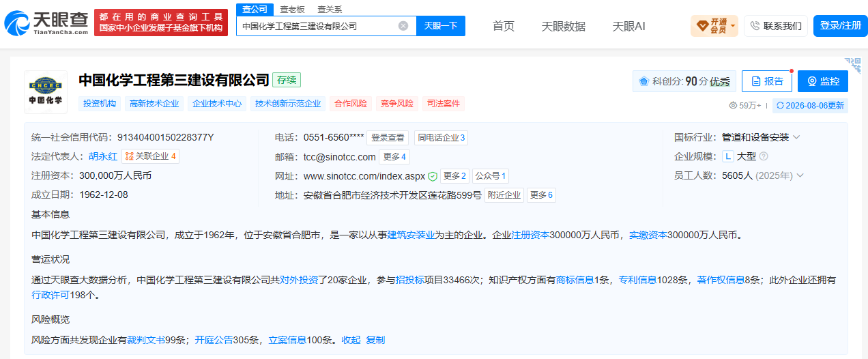Click the phone icon in 联系我们
This screenshot has width=868, height=359.
755,26
